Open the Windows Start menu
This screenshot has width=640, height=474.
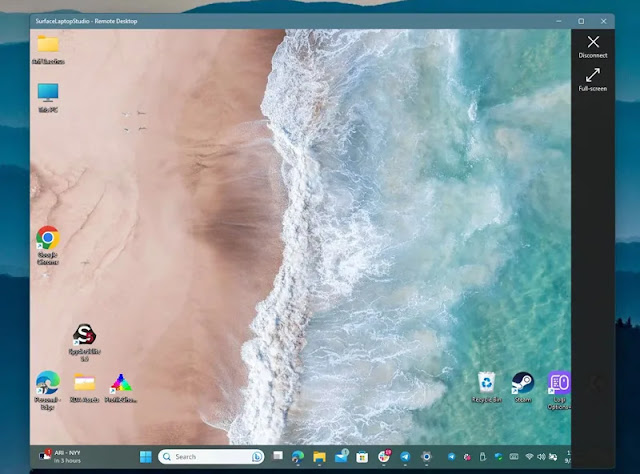pyautogui.click(x=146, y=456)
